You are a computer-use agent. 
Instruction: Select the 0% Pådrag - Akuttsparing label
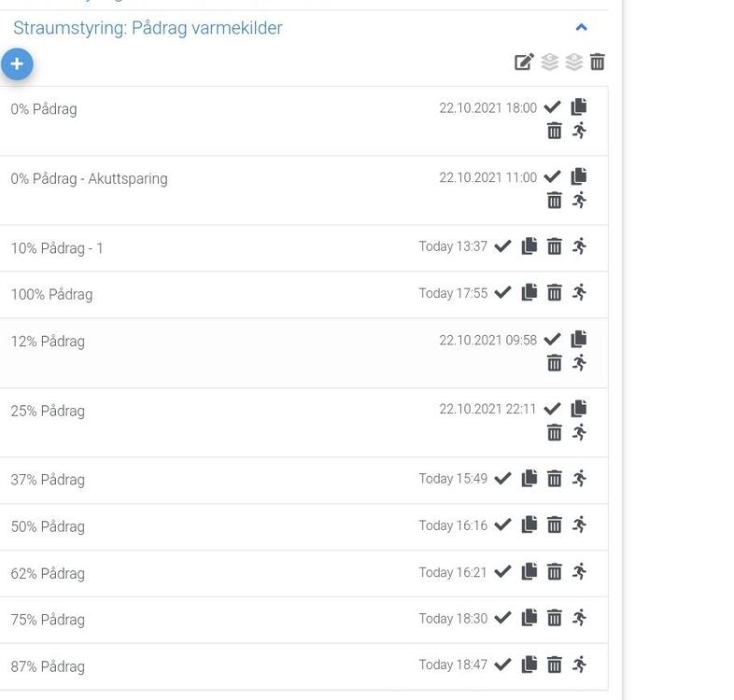click(89, 178)
